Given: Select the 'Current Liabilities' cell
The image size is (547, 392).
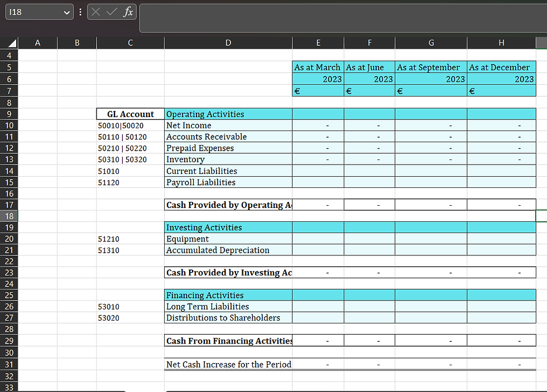Looking at the screenshot, I should (x=228, y=171).
